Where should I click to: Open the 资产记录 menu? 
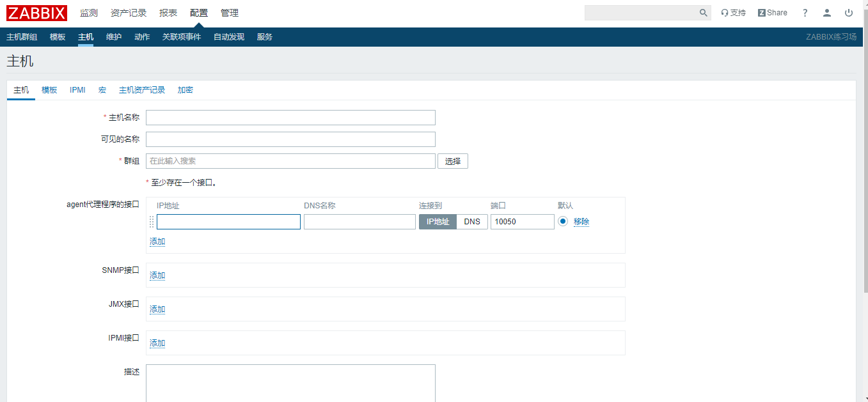tap(129, 13)
